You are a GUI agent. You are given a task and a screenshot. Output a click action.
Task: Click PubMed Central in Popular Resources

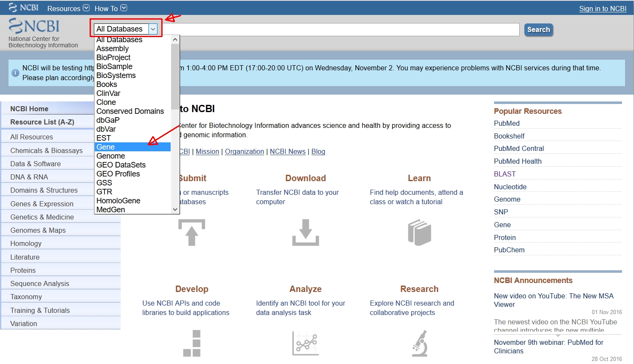[x=519, y=148]
